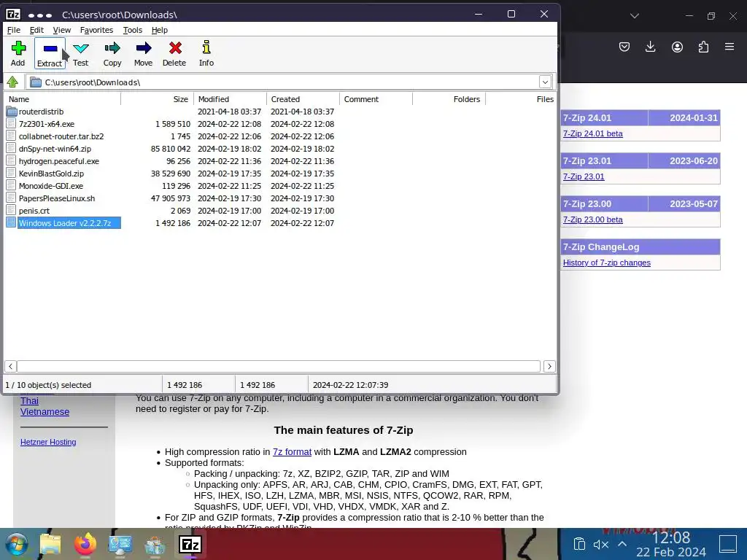Open the Tools menu

coord(133,30)
